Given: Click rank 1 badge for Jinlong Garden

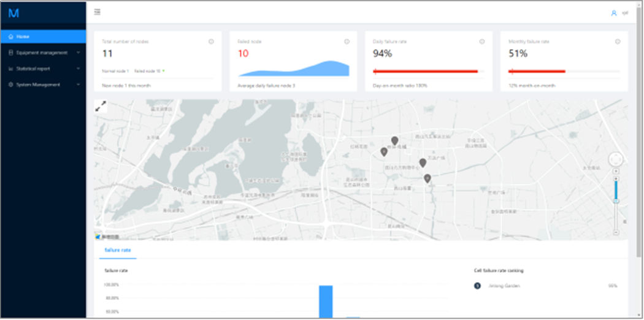Looking at the screenshot, I should click(477, 286).
